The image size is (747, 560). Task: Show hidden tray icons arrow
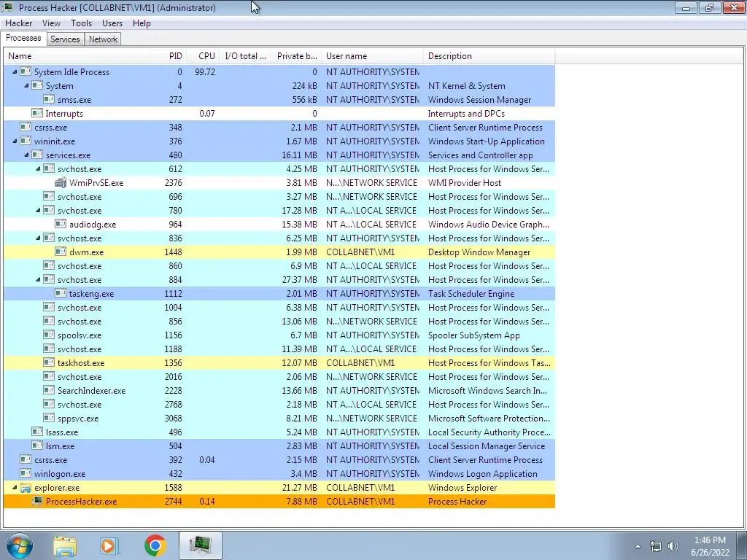[638, 546]
